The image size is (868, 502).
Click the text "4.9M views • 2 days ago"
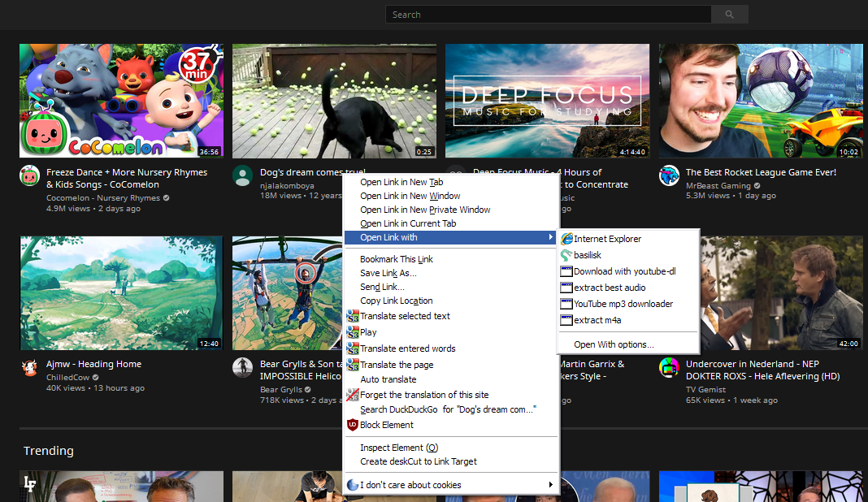tap(93, 209)
